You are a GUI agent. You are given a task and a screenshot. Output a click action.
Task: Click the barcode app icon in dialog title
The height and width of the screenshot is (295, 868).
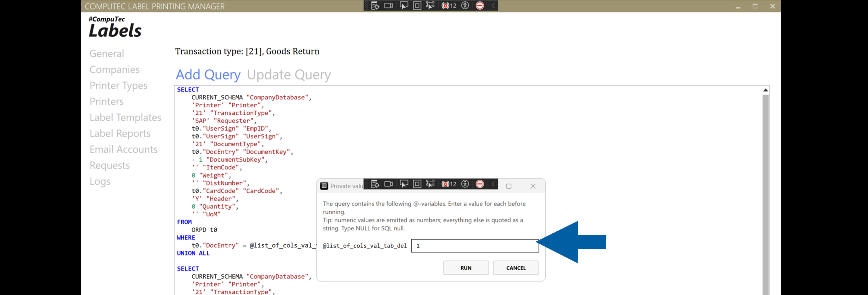pyautogui.click(x=324, y=186)
